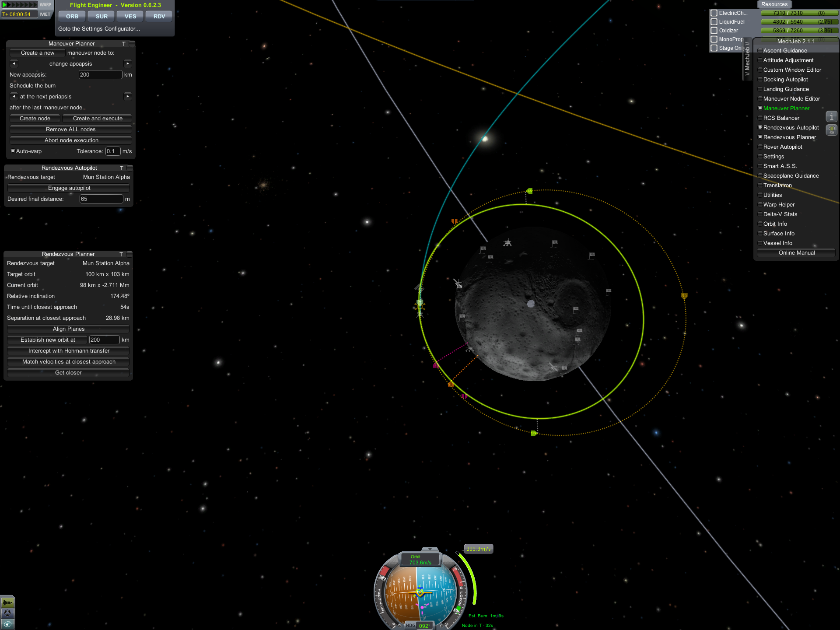Click the ascending node AN marker
The height and width of the screenshot is (630, 840).
click(529, 191)
